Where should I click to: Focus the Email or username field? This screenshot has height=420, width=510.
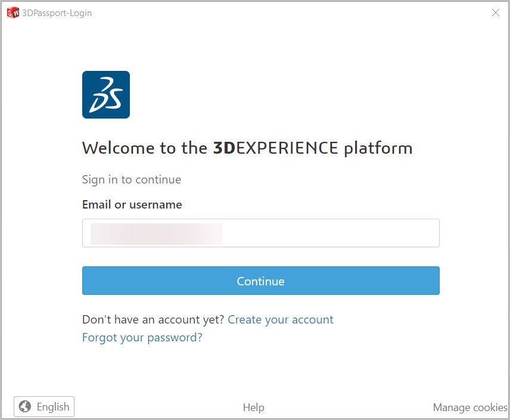(261, 233)
